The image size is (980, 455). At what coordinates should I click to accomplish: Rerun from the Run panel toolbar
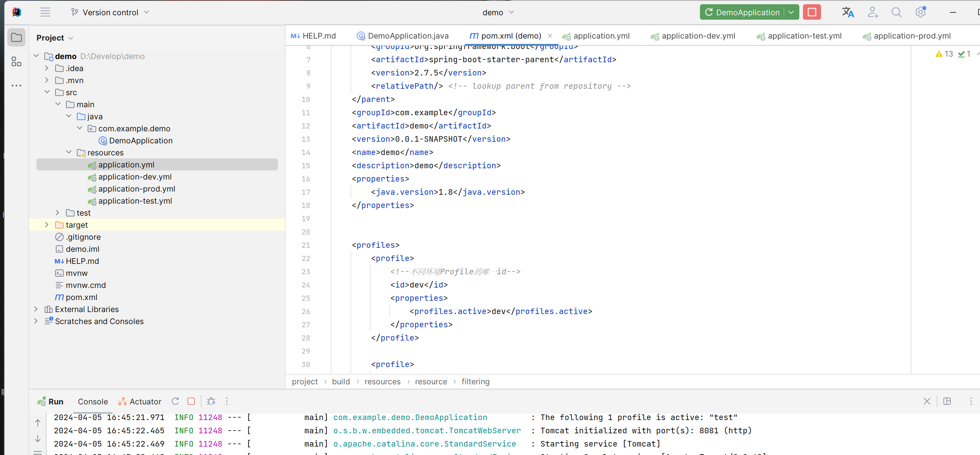[175, 401]
